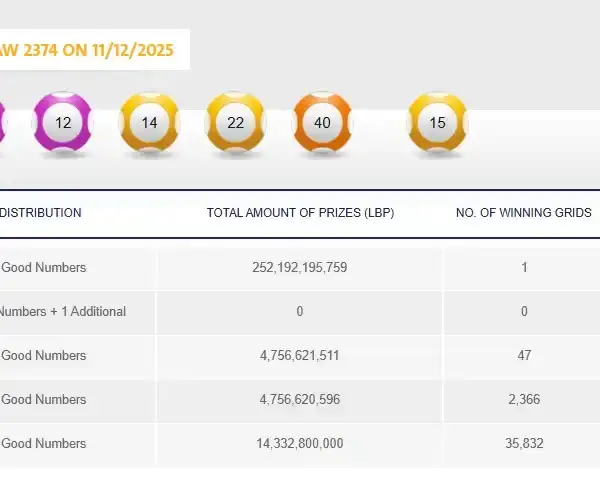Click the last Good Numbers row label
The height and width of the screenshot is (493, 600).
[x=44, y=444]
